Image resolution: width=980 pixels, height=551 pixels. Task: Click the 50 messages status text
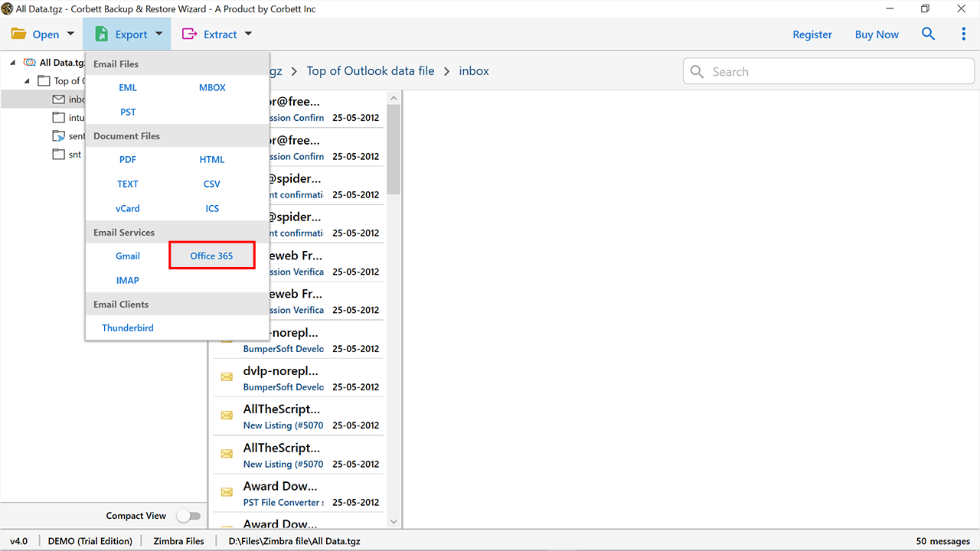(x=943, y=541)
